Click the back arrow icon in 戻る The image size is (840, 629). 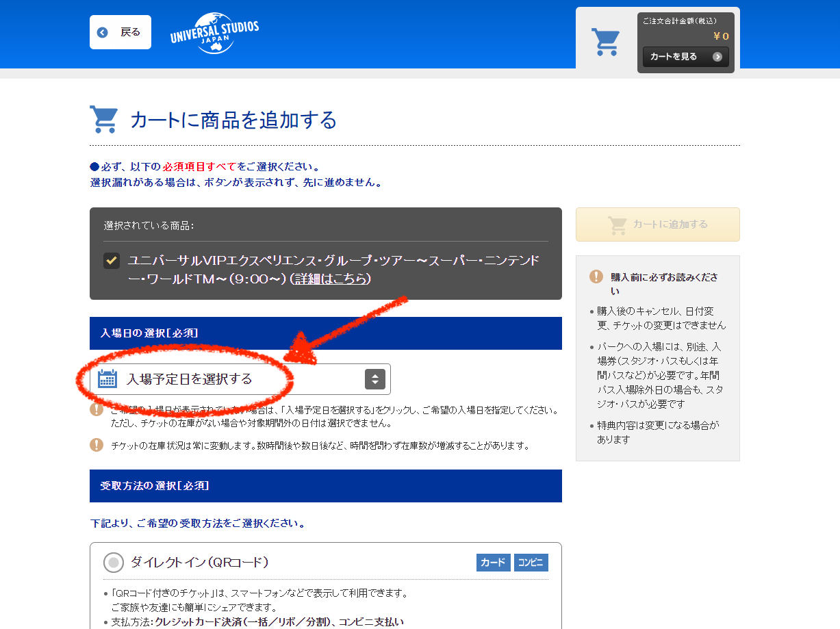[103, 32]
